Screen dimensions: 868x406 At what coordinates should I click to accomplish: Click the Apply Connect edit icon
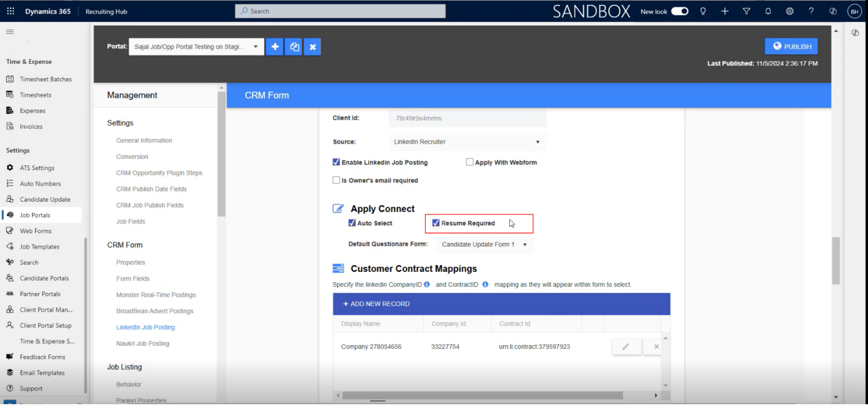click(338, 209)
